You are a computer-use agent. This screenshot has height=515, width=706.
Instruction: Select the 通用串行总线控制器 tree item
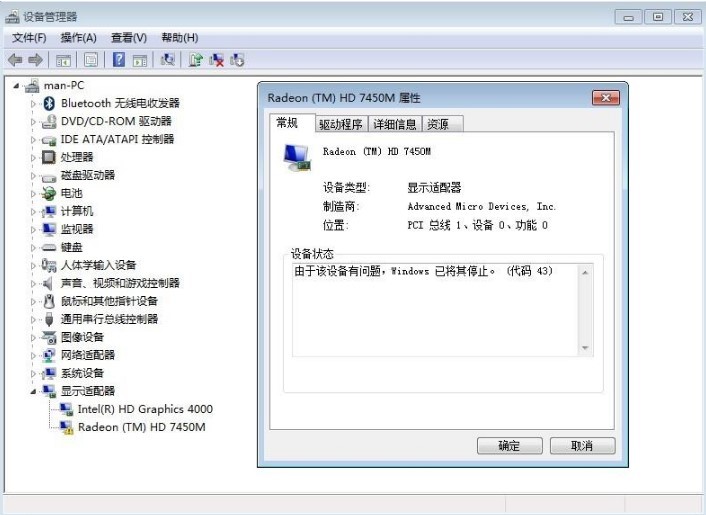pos(109,319)
